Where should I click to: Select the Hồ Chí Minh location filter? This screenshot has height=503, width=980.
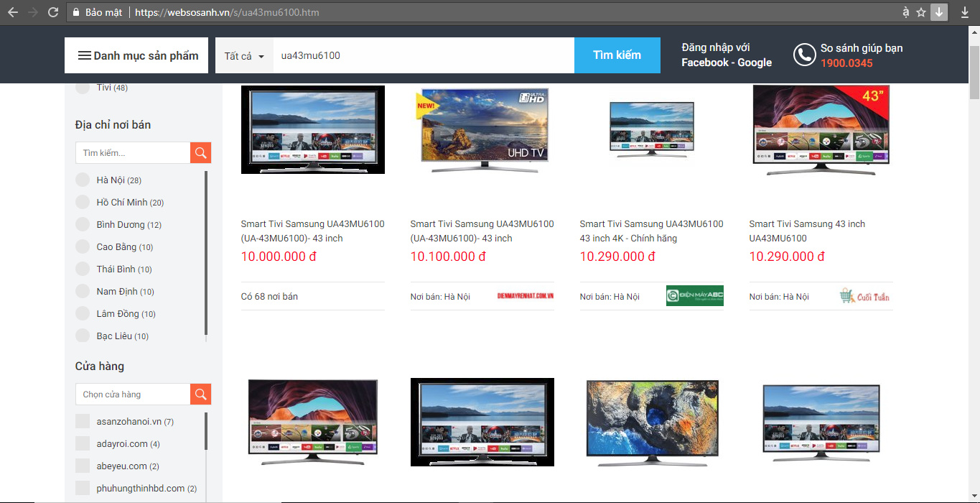click(x=83, y=202)
